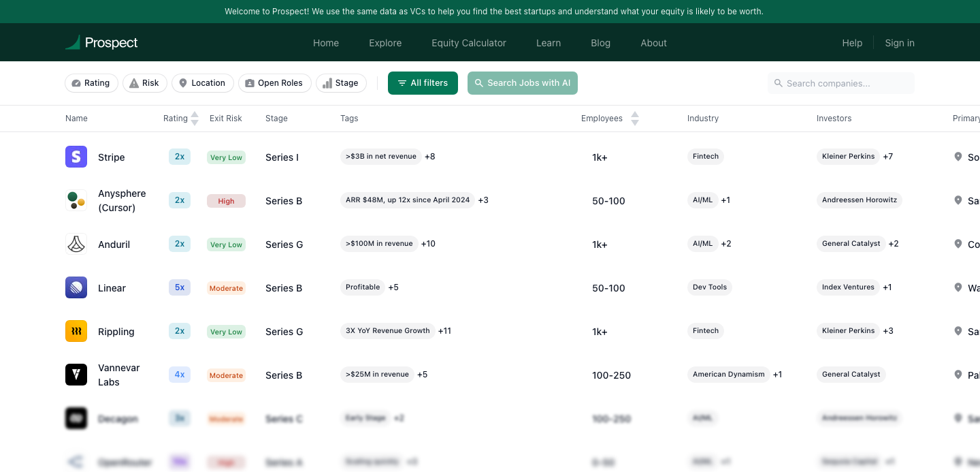Click location pin icon in Linear row
Viewport: 980px width, 472px height.
point(958,287)
